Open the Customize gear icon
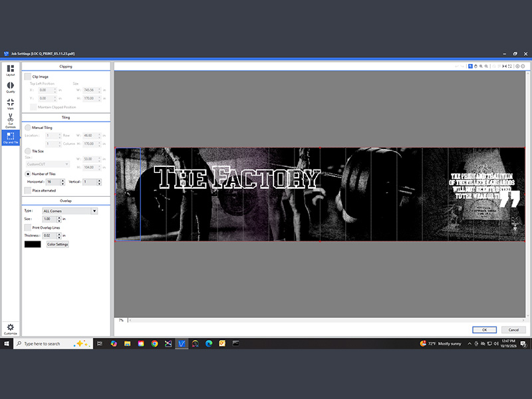 (11, 329)
